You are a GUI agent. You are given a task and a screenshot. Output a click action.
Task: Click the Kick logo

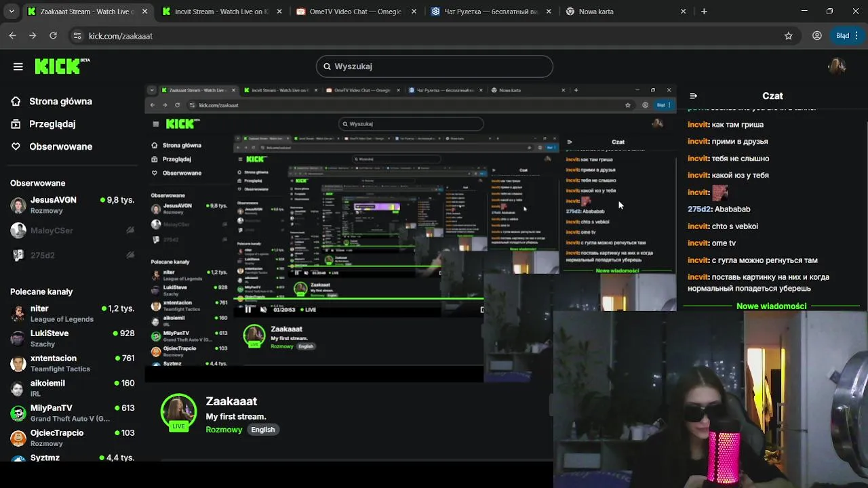click(62, 66)
